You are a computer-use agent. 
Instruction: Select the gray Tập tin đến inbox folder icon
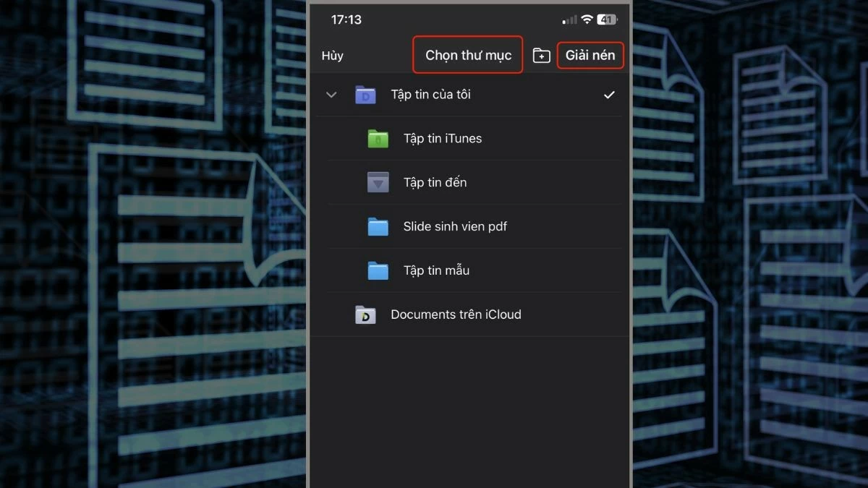click(x=377, y=182)
